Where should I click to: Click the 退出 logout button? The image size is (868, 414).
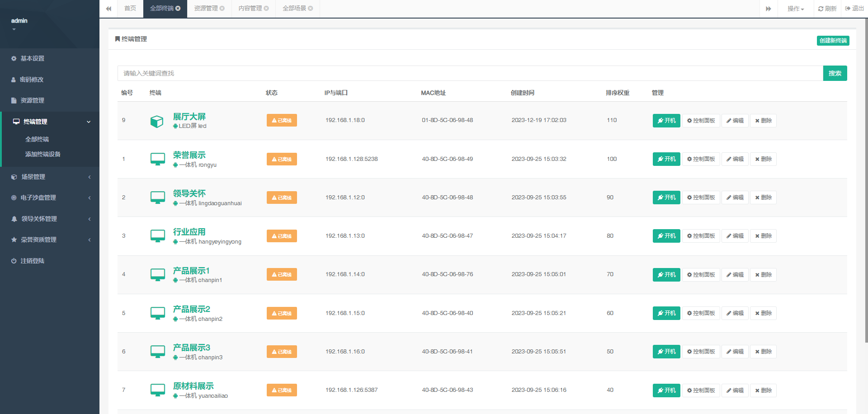point(854,9)
